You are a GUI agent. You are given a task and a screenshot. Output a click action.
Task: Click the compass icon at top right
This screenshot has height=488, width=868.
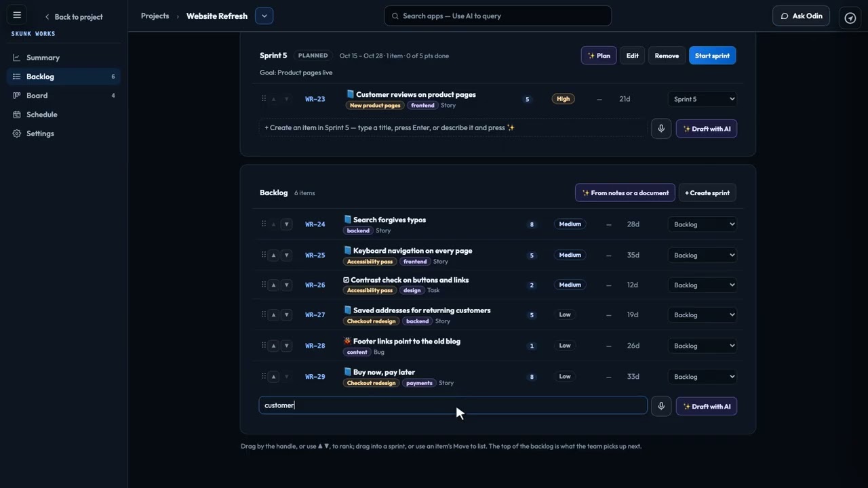pos(850,18)
